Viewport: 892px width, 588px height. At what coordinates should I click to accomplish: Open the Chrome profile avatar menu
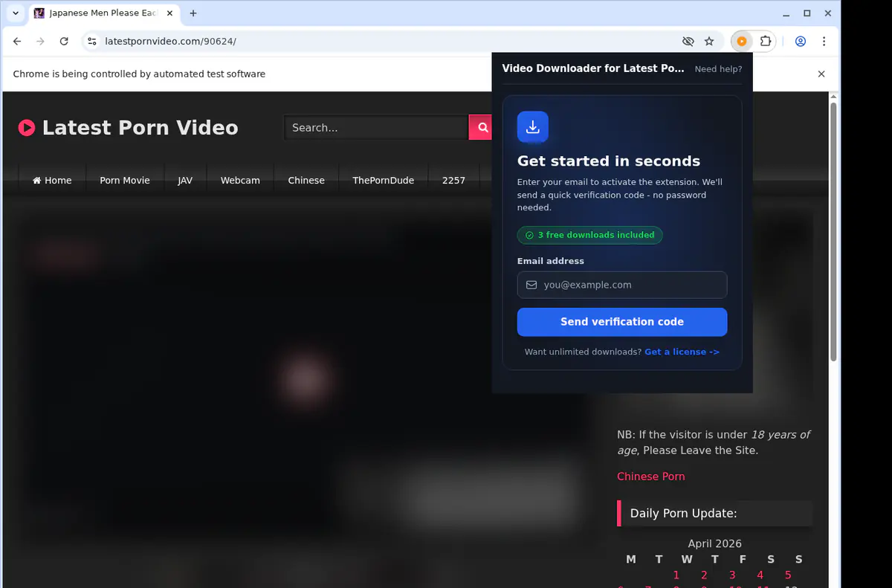801,42
